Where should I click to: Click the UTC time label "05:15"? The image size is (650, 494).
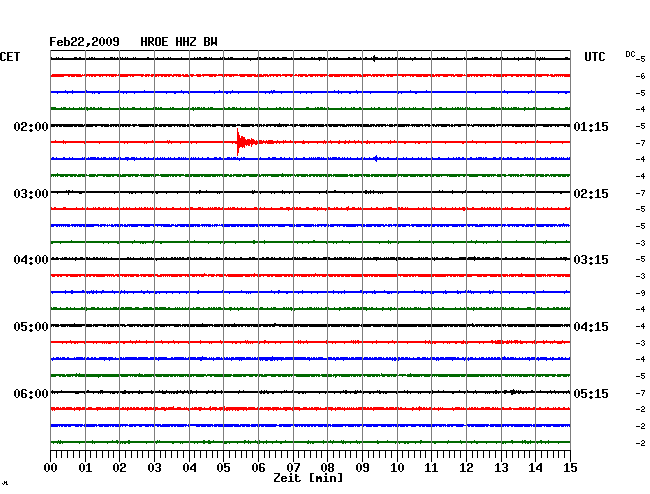[x=591, y=393]
